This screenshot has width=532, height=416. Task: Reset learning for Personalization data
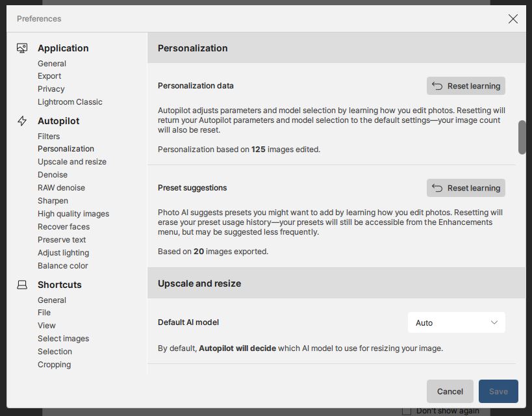coord(466,85)
